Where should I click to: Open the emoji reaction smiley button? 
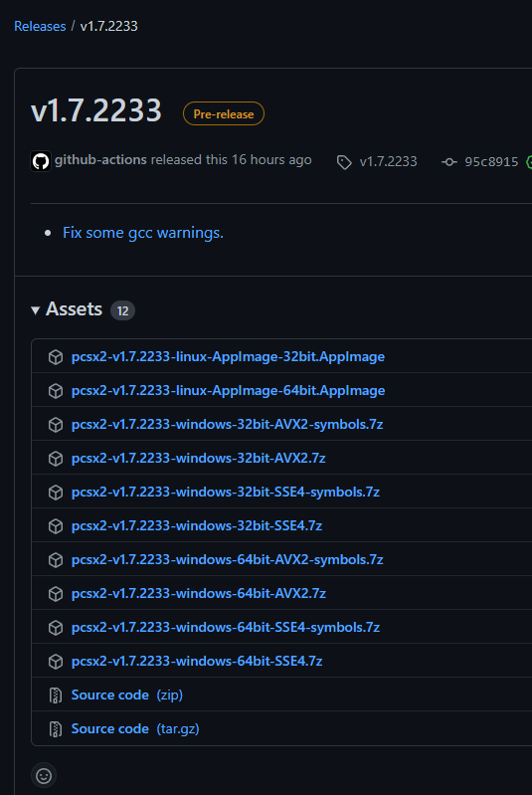[x=44, y=775]
